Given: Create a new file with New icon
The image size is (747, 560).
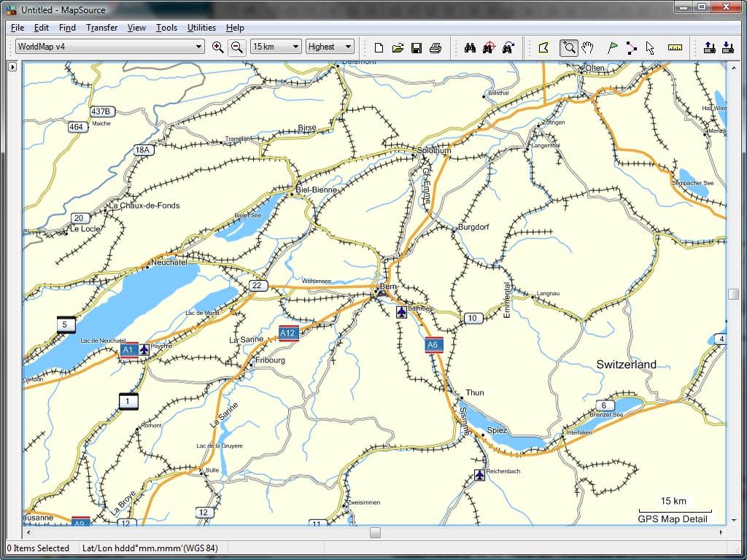Looking at the screenshot, I should click(379, 47).
